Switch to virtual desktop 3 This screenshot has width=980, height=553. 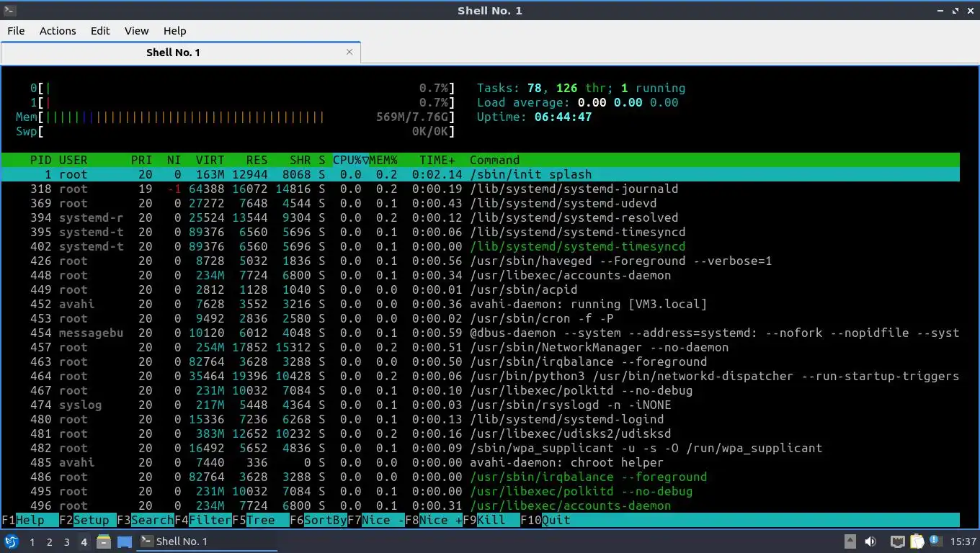click(66, 541)
